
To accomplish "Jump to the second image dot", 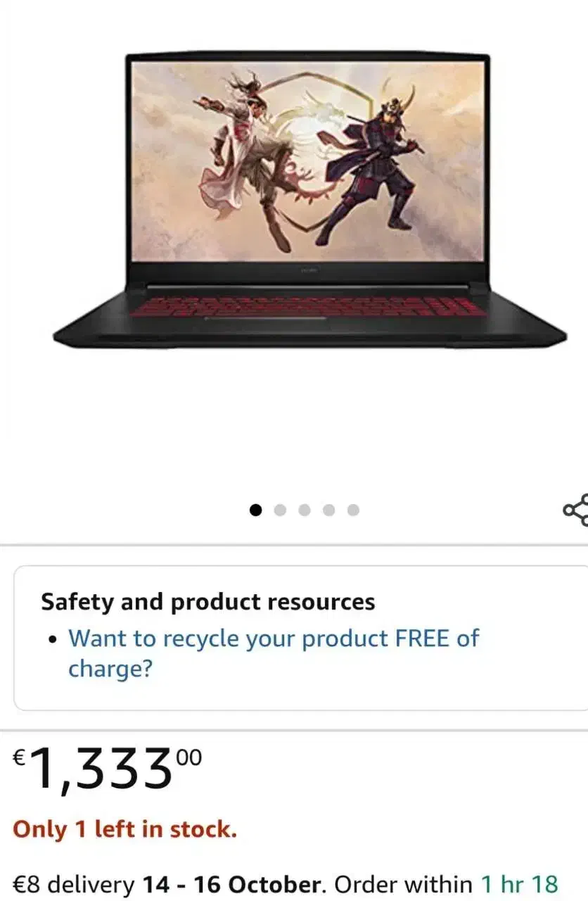I will [280, 510].
